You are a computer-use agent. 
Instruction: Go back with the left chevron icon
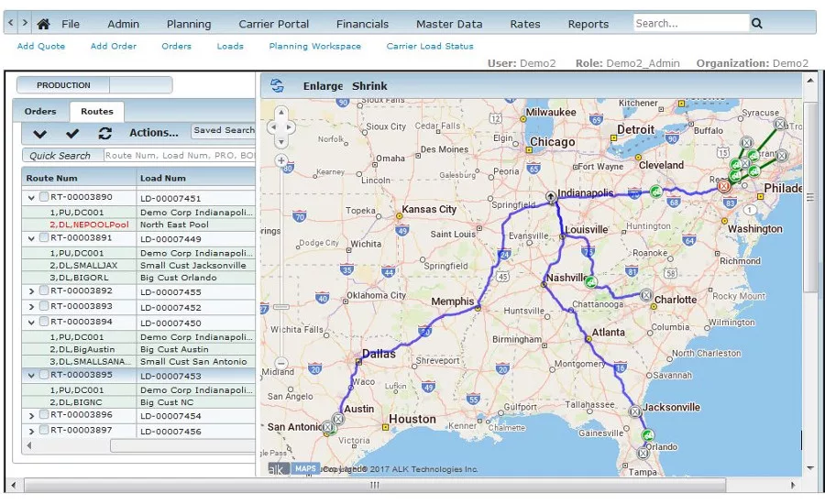coord(11,23)
